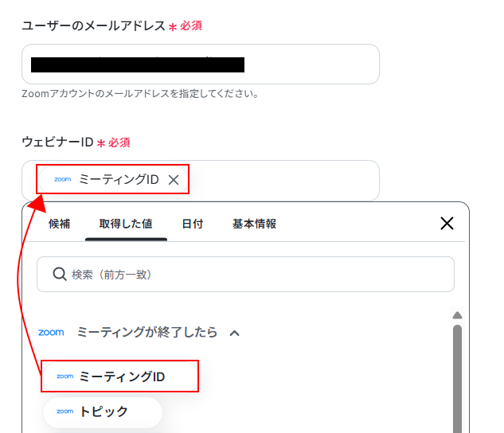Image resolution: width=504 pixels, height=433 pixels.
Task: Collapse the ミーティングが終了したら section chevron
Action: coord(234,333)
